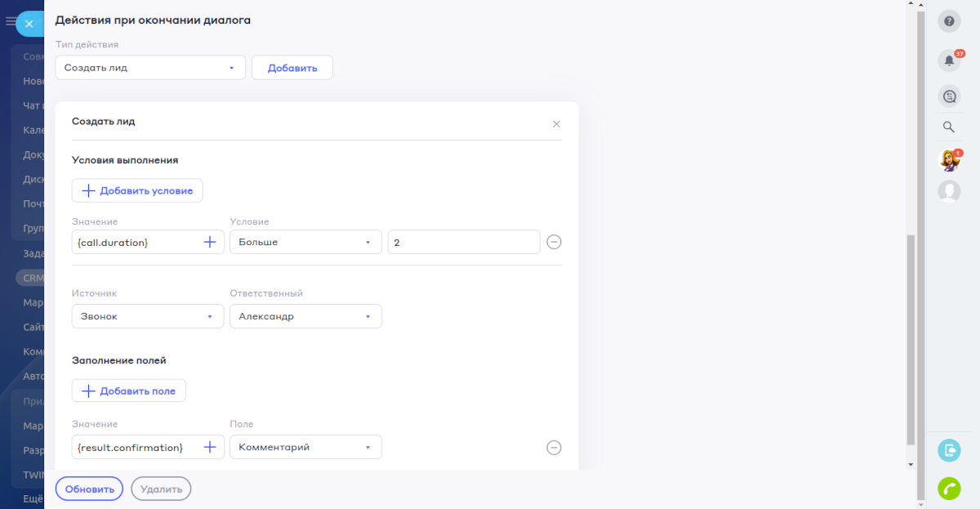Click the green phone call icon
The height and width of the screenshot is (509, 980).
tap(949, 488)
